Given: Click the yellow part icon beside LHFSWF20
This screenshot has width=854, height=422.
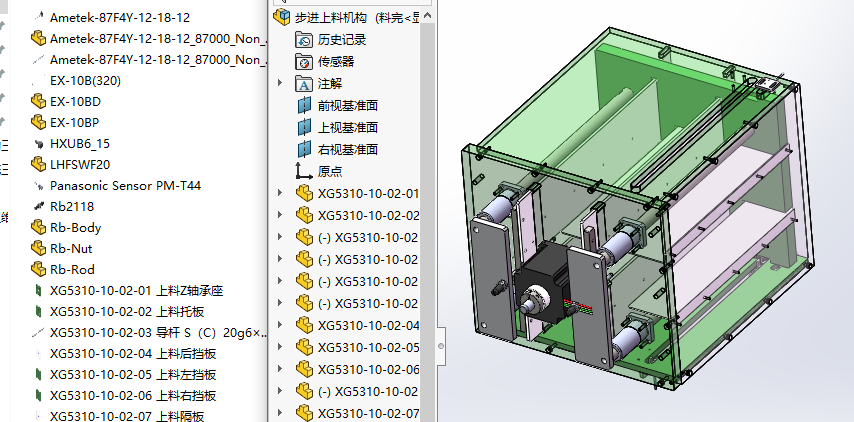Looking at the screenshot, I should 38,164.
